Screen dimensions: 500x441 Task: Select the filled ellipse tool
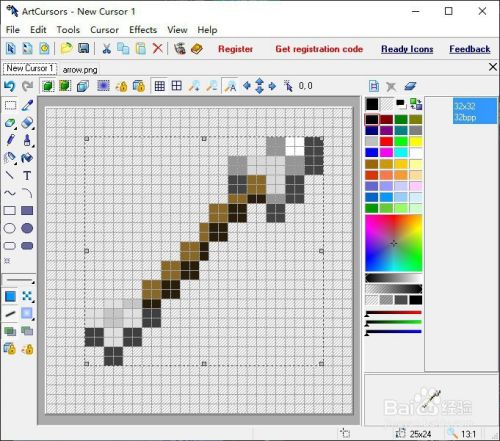(x=27, y=228)
